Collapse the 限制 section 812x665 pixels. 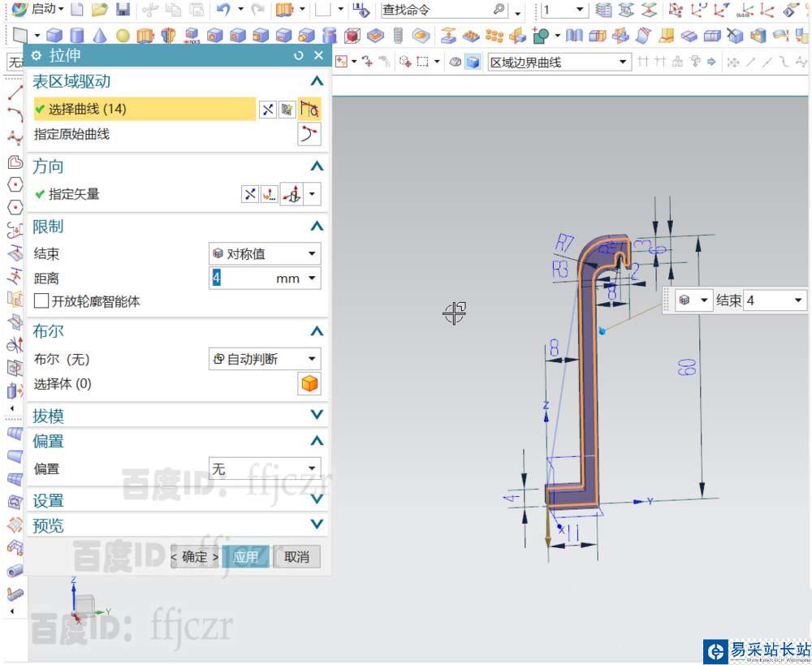(317, 227)
